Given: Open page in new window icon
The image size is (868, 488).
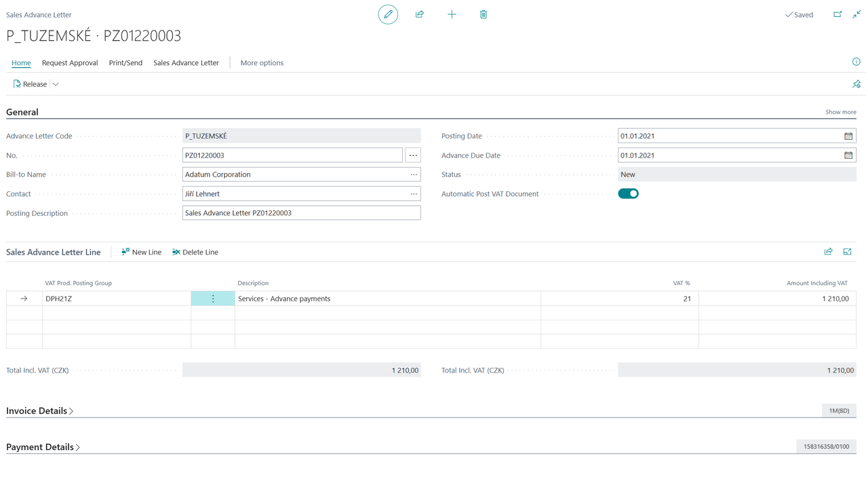Looking at the screenshot, I should (837, 14).
